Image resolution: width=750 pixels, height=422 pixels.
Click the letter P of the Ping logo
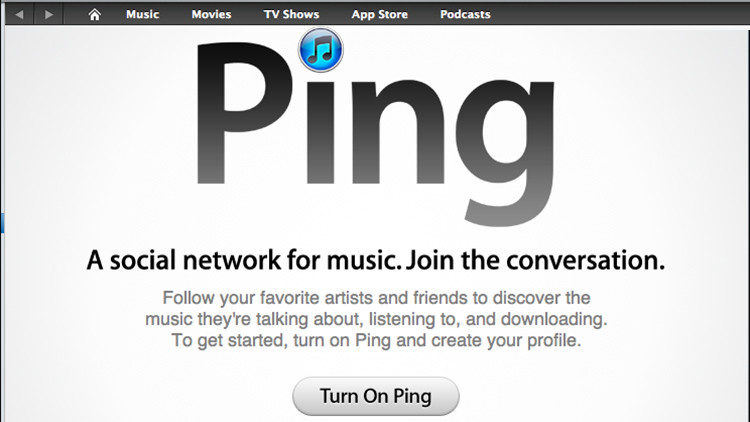click(244, 113)
